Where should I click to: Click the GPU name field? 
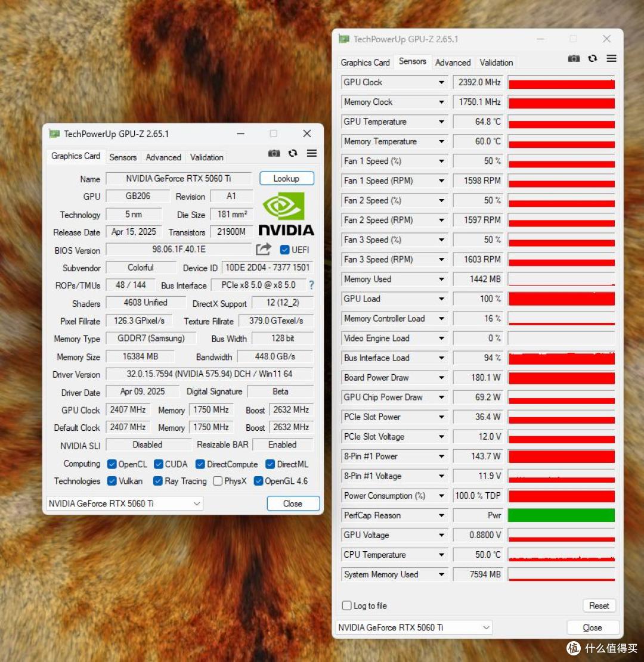tap(178, 179)
